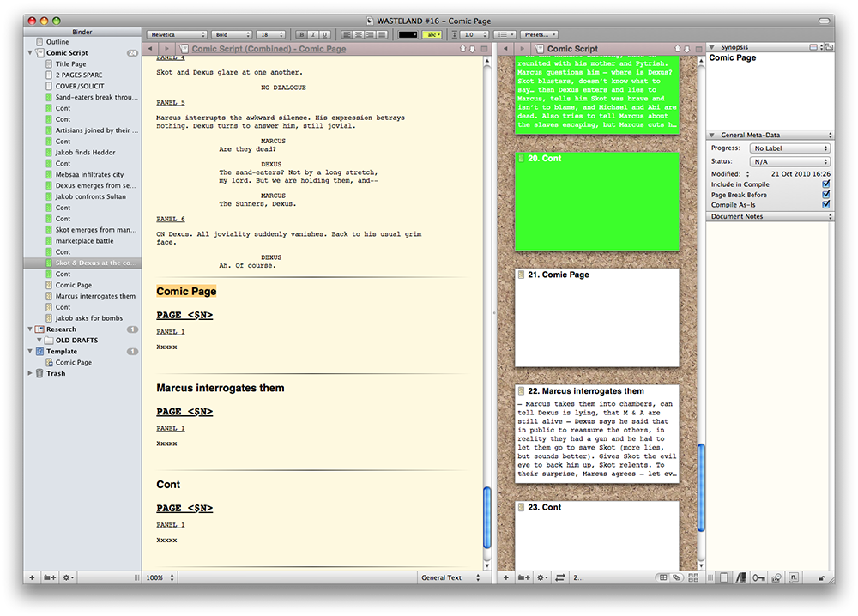This screenshot has width=858, height=616.
Task: Open the Helvetica font family dropdown
Action: (178, 34)
